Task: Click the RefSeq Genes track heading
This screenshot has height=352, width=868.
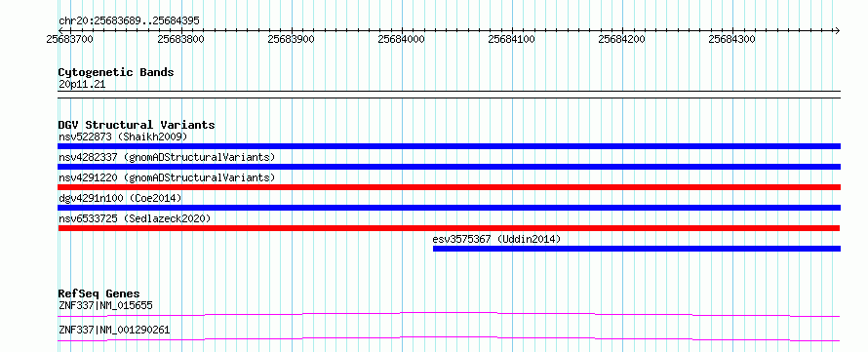Action: coord(99,293)
